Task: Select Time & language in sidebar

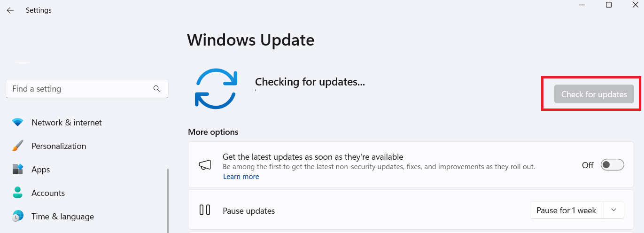Action: [62, 217]
